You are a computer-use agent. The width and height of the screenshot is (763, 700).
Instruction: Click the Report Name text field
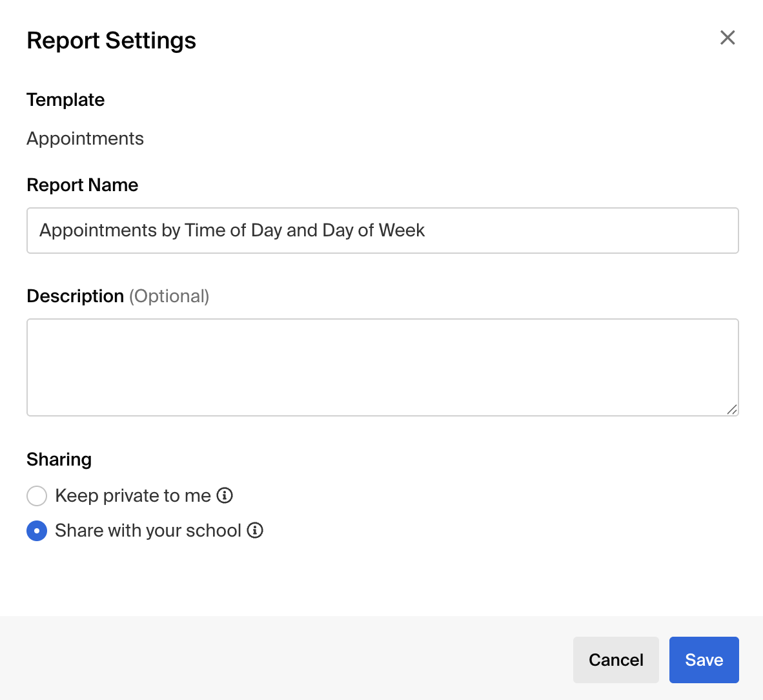tap(382, 231)
